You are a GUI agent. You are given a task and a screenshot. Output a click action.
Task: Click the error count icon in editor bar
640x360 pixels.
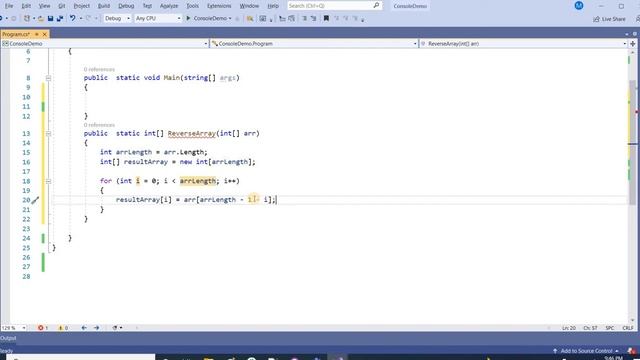[x=42, y=328]
